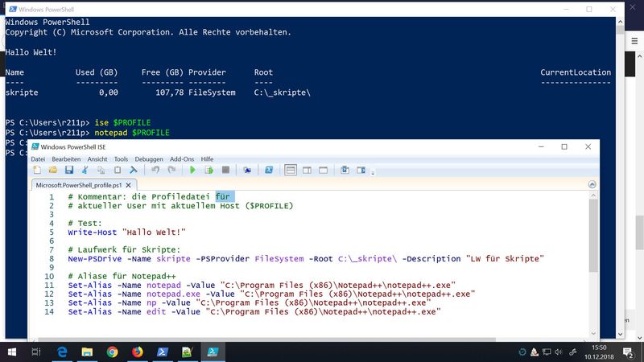644x362 pixels.
Task: Open the Datei menu
Action: point(38,159)
